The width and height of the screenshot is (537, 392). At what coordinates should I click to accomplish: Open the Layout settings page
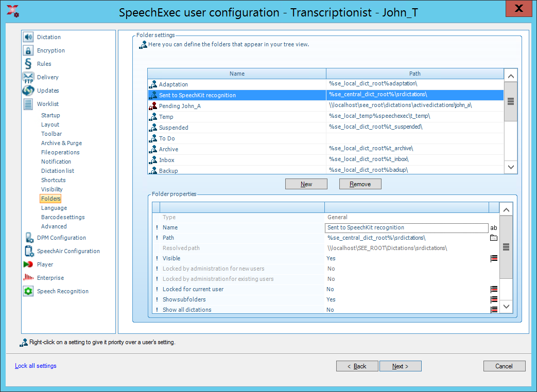[x=50, y=124]
